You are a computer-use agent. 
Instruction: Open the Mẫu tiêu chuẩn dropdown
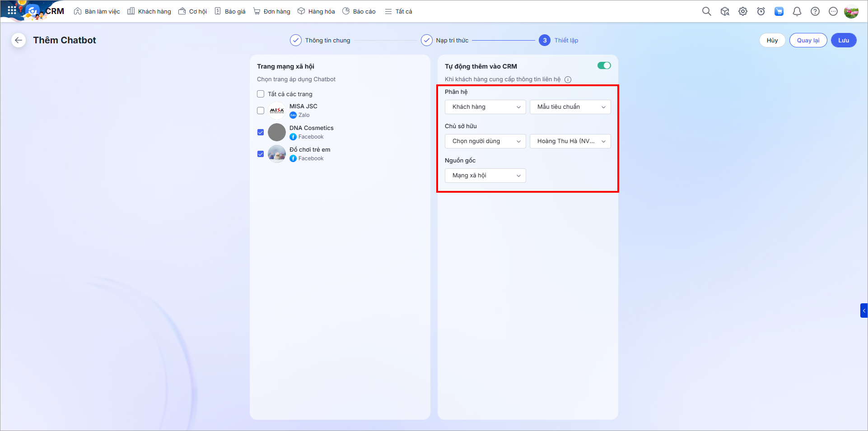(570, 107)
